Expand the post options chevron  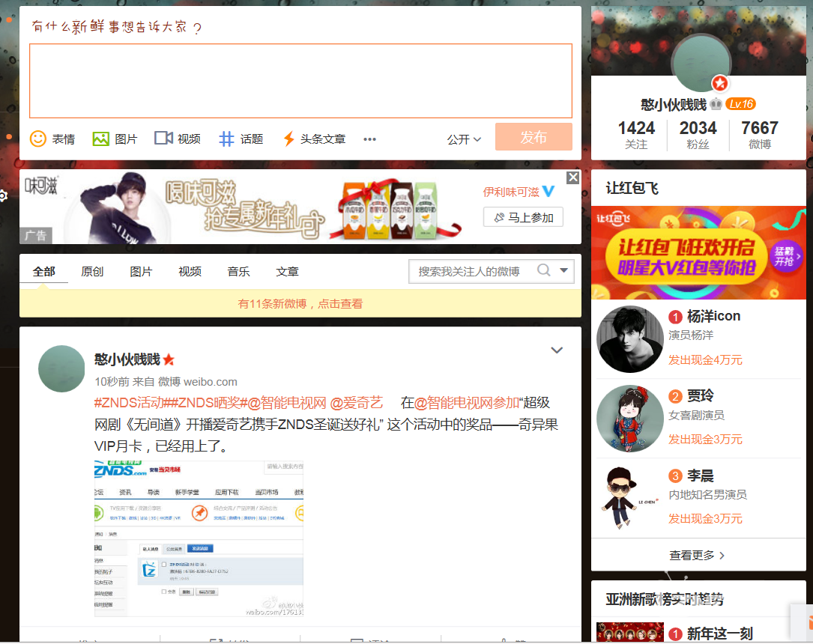coord(557,350)
